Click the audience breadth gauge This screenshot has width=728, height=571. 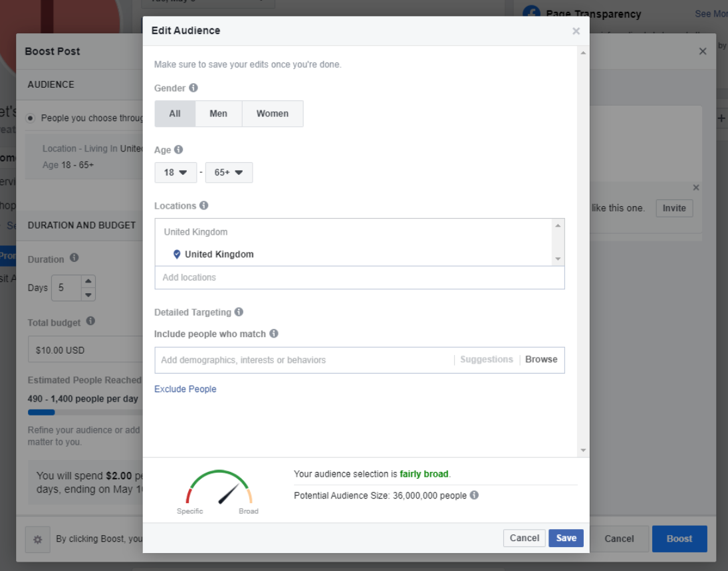219,489
